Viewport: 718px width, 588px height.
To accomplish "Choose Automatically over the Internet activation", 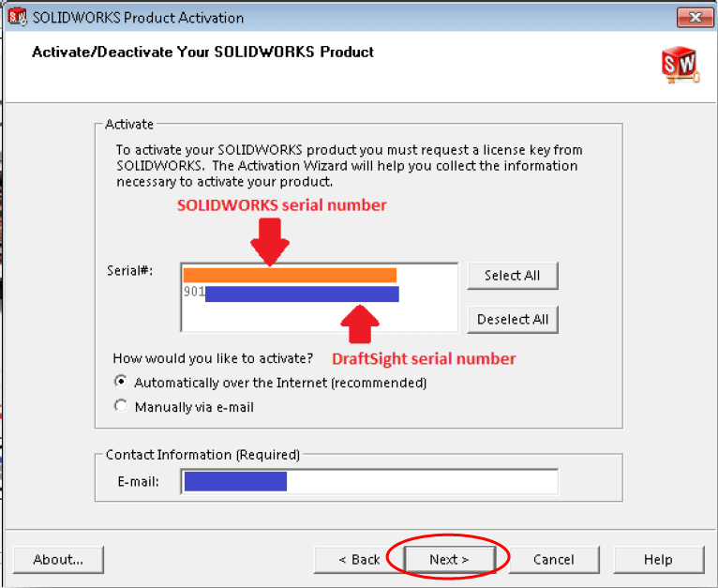I will click(x=120, y=383).
